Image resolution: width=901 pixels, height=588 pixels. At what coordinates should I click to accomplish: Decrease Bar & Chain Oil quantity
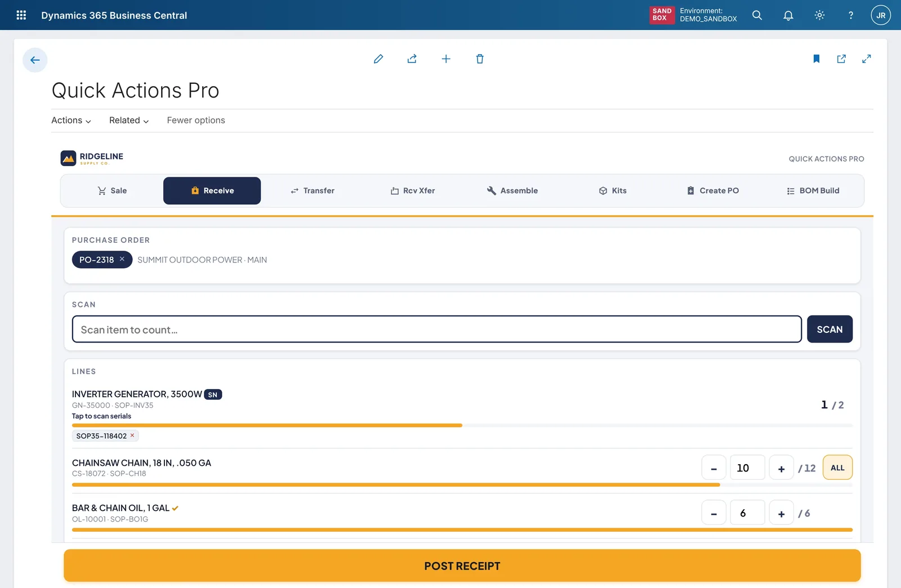click(713, 513)
